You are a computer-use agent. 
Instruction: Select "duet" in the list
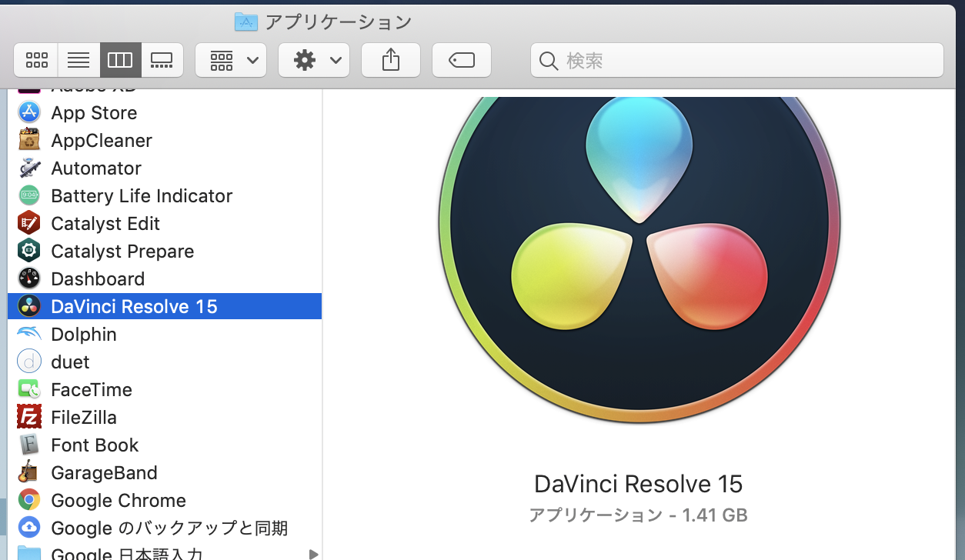pyautogui.click(x=70, y=362)
